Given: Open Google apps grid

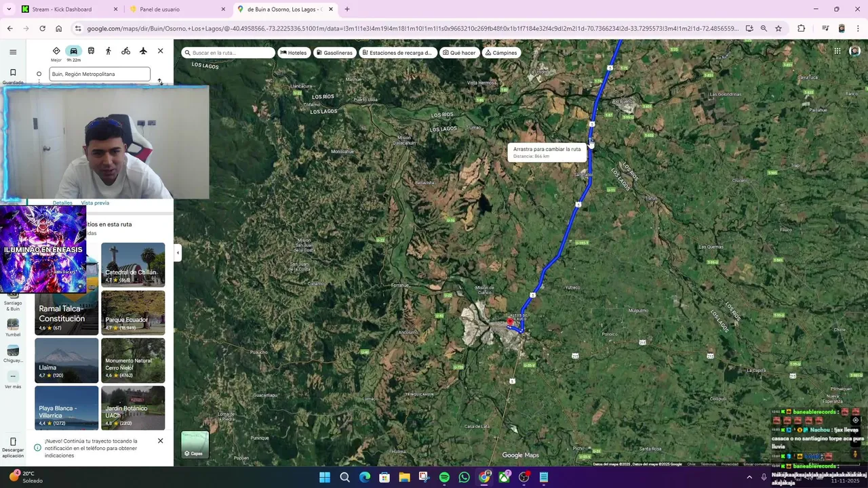Looking at the screenshot, I should (837, 51).
